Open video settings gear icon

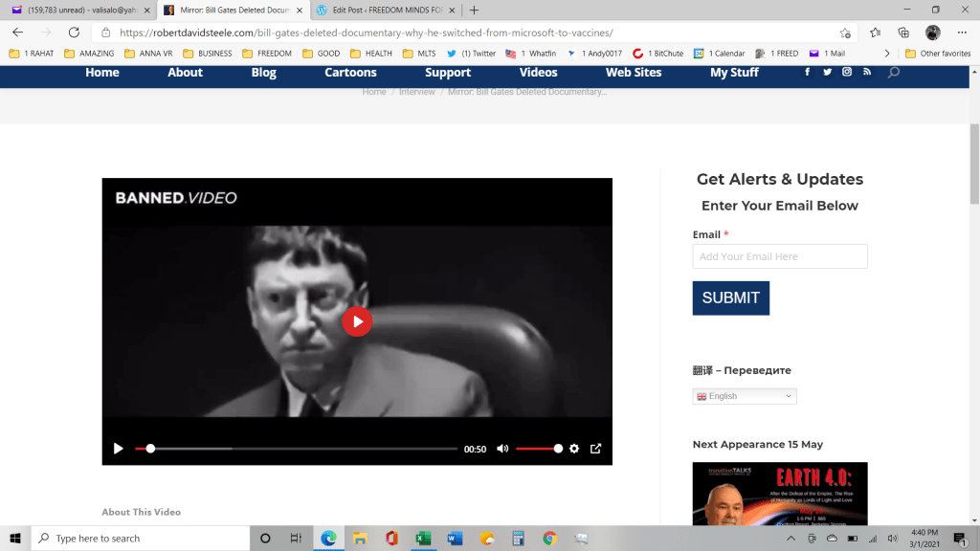[x=574, y=449]
